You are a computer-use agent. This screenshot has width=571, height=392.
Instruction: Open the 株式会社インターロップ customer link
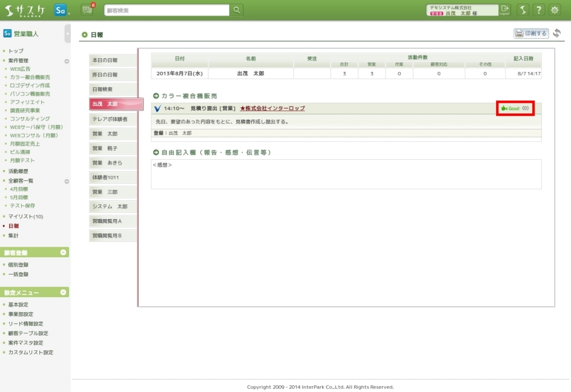[272, 108]
